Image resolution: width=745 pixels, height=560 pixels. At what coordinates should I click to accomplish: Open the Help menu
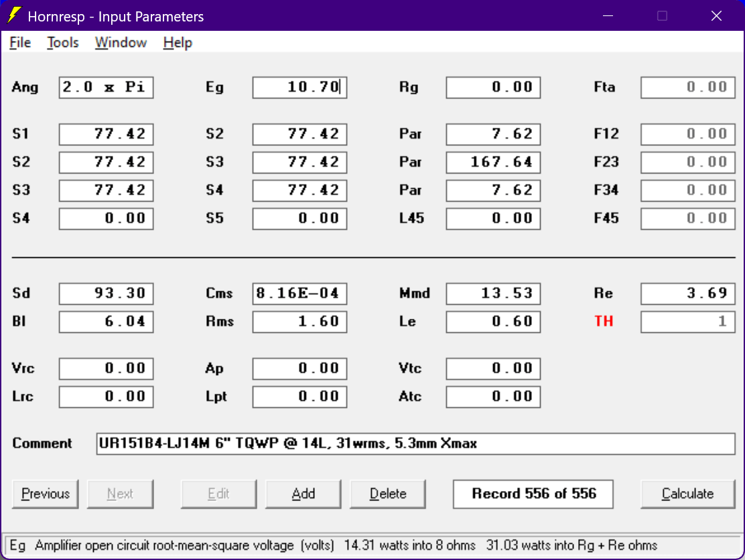pos(178,43)
